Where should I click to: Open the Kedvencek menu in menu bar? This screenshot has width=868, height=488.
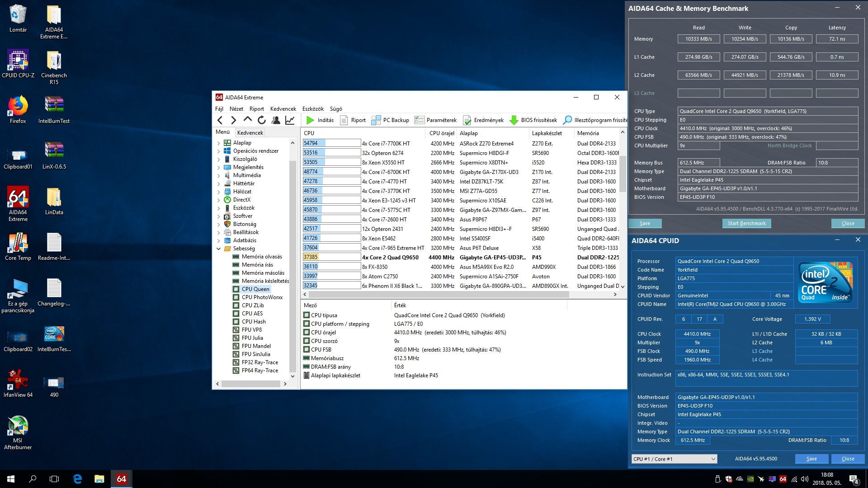coord(283,109)
